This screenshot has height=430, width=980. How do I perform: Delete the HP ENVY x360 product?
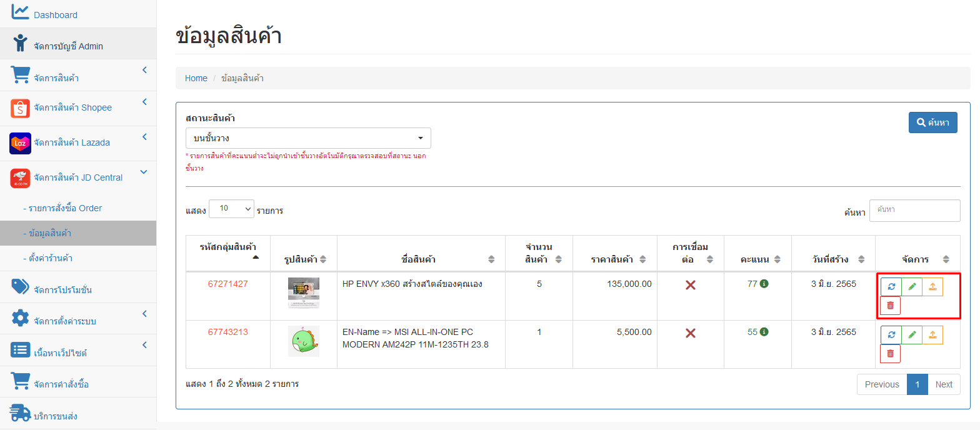click(x=891, y=306)
